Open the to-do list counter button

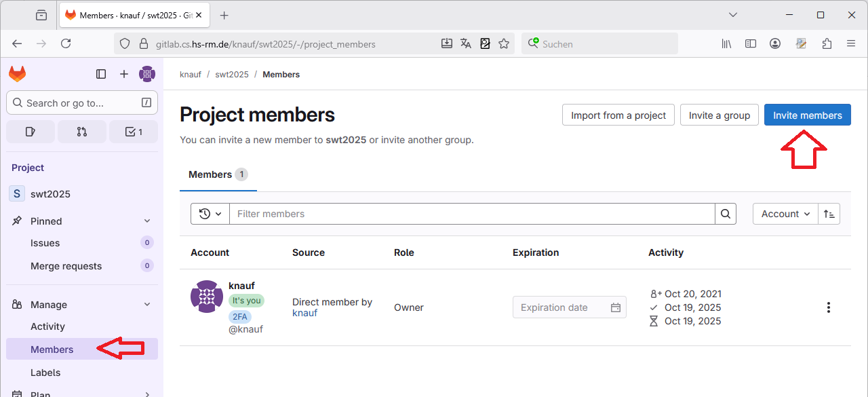click(x=134, y=132)
